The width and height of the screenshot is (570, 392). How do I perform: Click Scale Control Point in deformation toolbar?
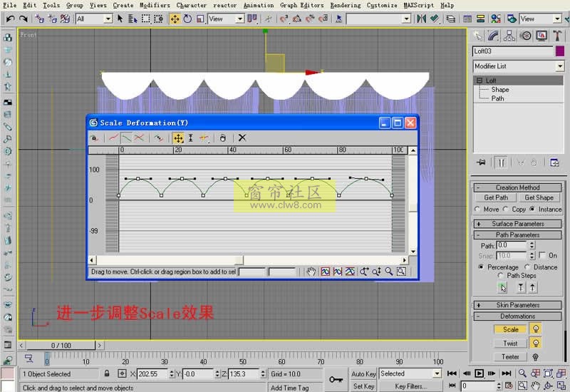coord(190,138)
